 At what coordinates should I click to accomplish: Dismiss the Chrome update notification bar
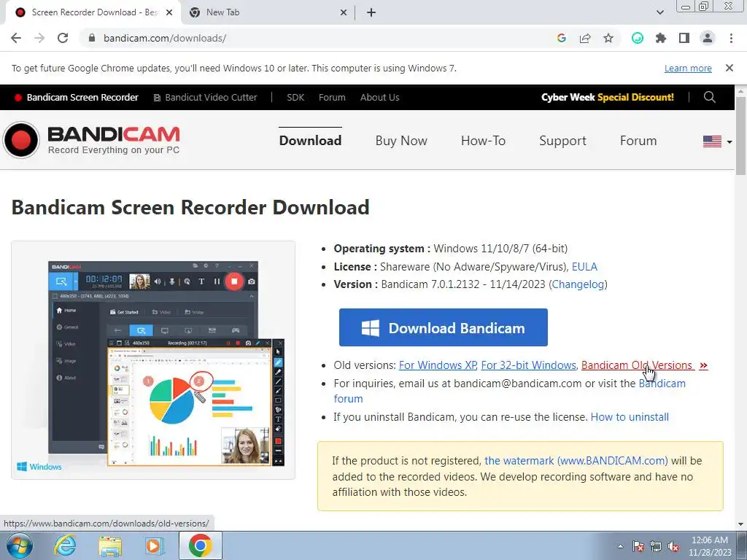[729, 68]
